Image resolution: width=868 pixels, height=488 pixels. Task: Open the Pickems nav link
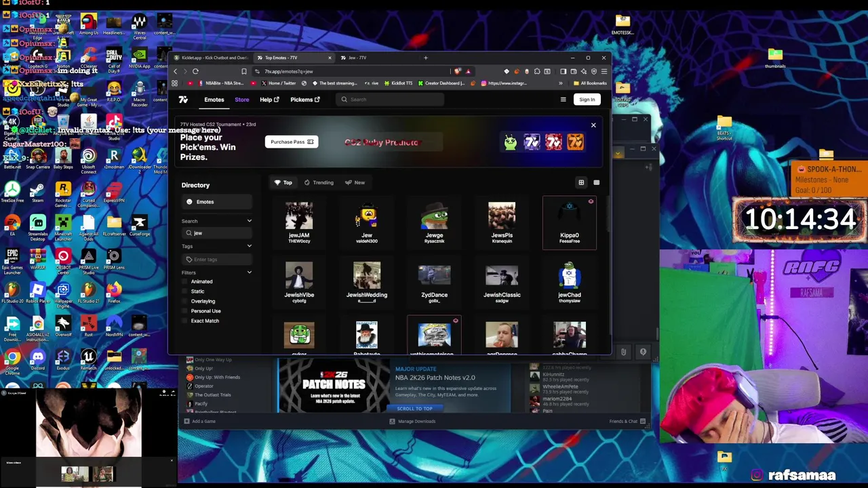pos(305,100)
